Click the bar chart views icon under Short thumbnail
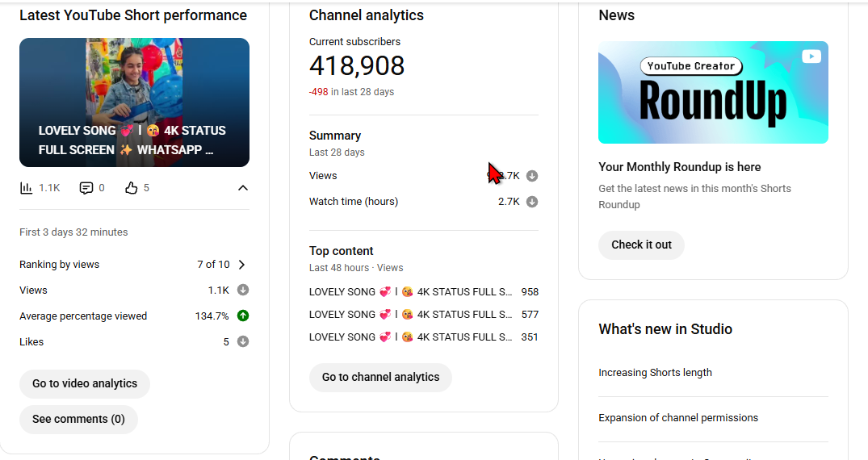 [x=27, y=188]
